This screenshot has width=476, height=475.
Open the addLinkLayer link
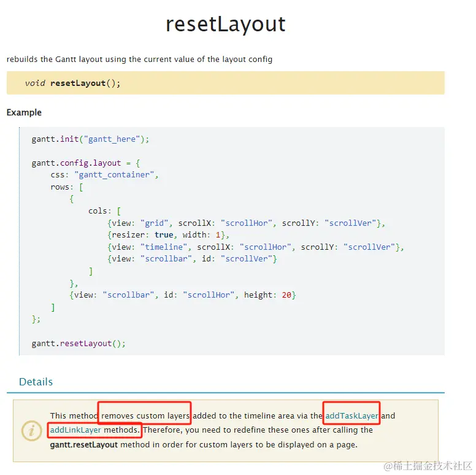coord(75,430)
